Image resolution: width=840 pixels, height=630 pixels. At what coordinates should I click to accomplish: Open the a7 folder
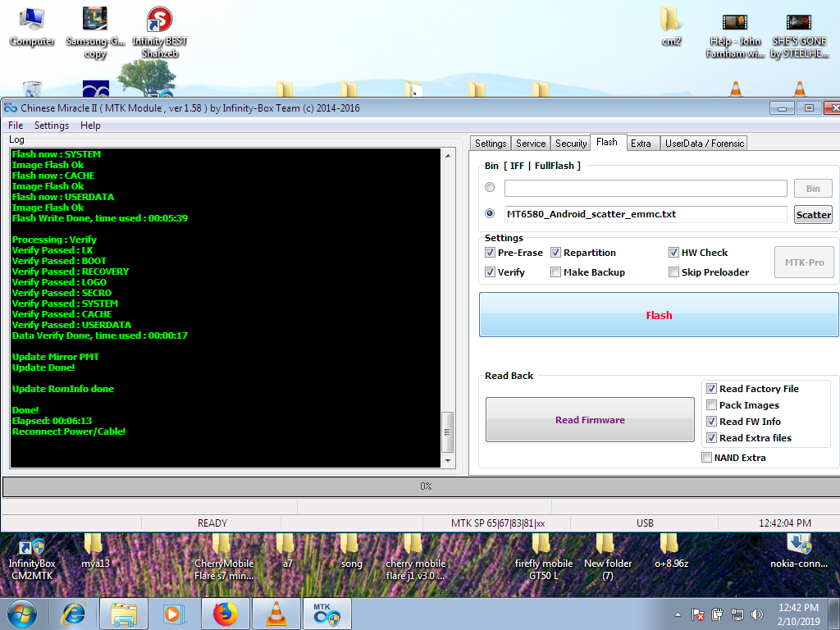click(288, 552)
